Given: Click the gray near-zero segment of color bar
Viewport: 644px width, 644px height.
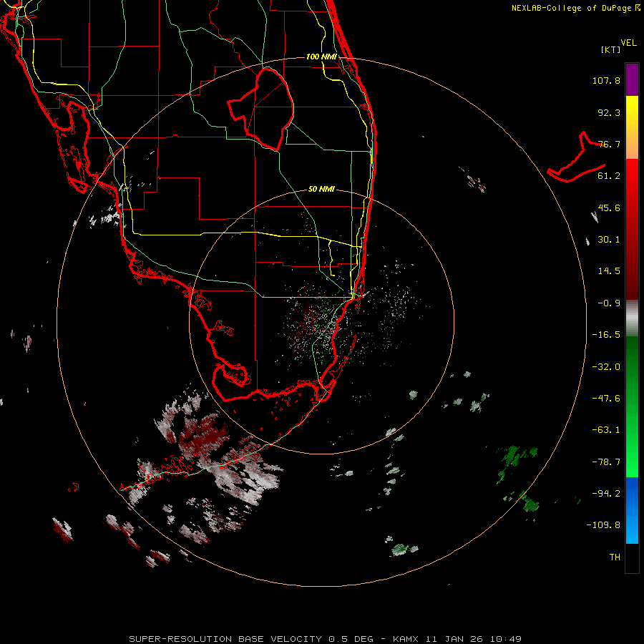Looking at the screenshot, I should pyautogui.click(x=632, y=318).
